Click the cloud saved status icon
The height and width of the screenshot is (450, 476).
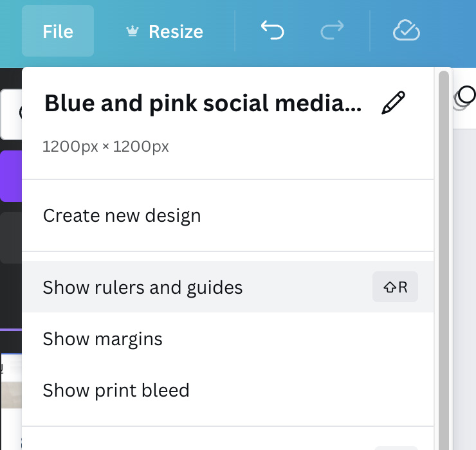[407, 30]
